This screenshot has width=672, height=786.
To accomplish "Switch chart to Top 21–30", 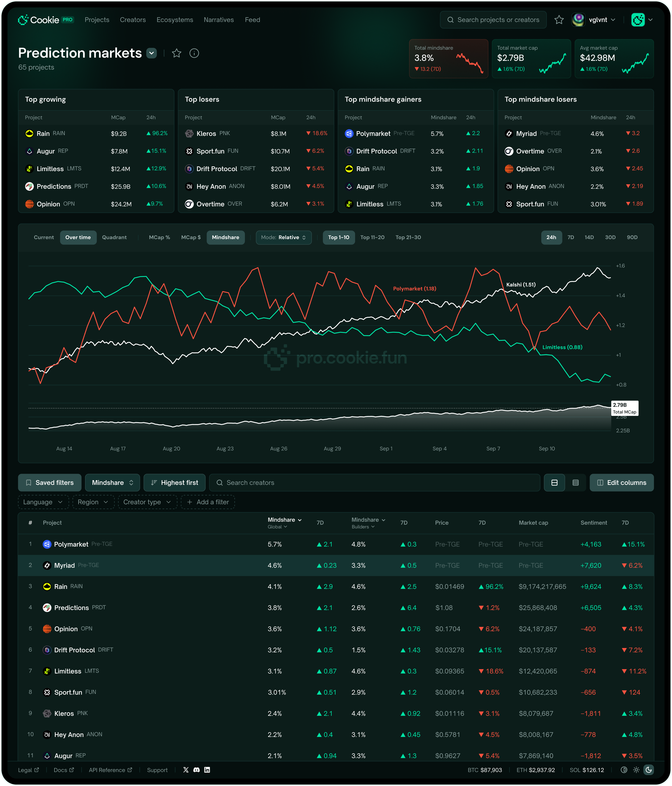I will (408, 238).
